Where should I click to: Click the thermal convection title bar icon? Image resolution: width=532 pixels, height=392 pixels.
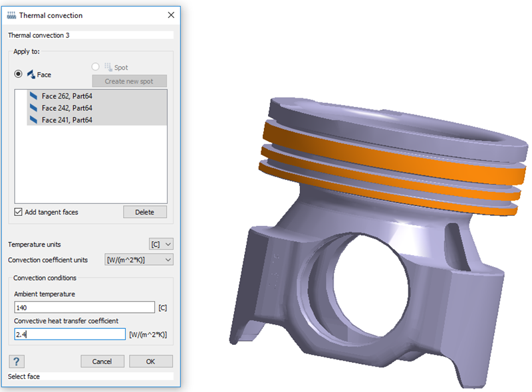point(11,15)
